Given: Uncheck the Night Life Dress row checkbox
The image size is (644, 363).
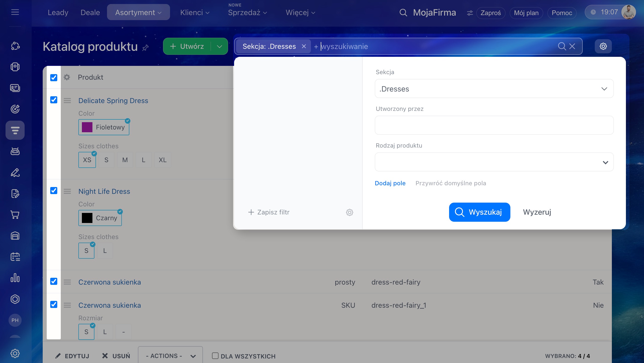Looking at the screenshot, I should (54, 191).
